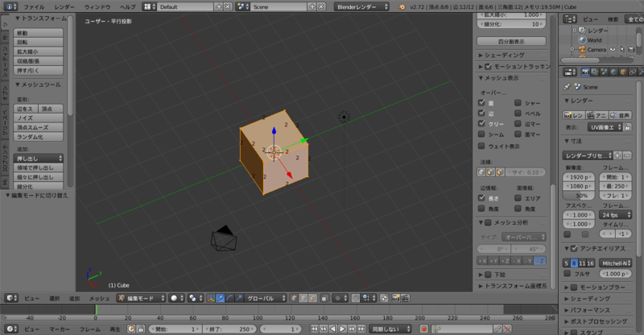
Task: Open the ヘルプ menu
Action: pyautogui.click(x=128, y=7)
